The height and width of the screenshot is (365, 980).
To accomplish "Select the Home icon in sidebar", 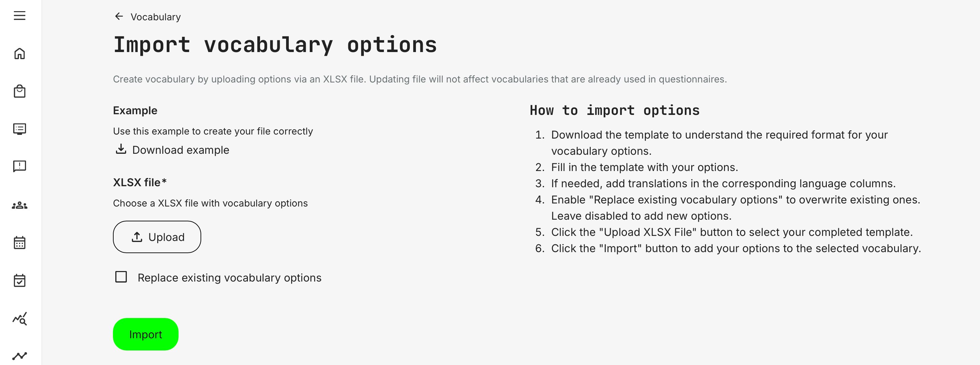I will pyautogui.click(x=20, y=53).
